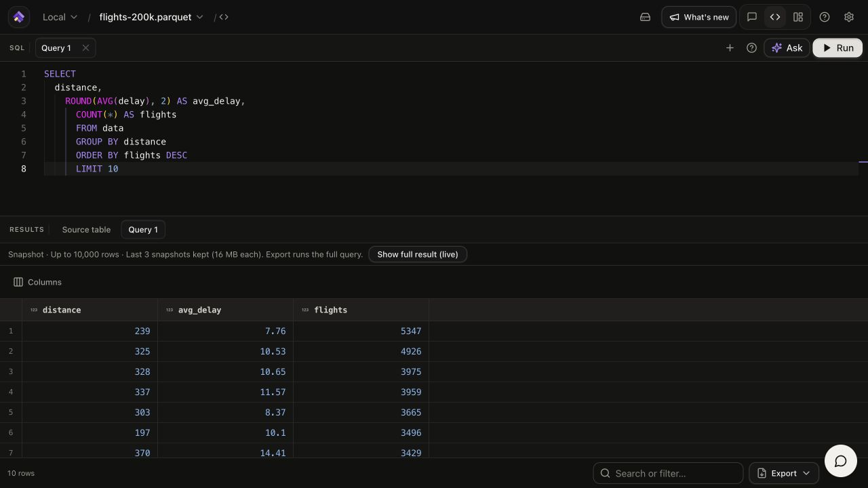Select the distance cell 303

click(x=90, y=412)
